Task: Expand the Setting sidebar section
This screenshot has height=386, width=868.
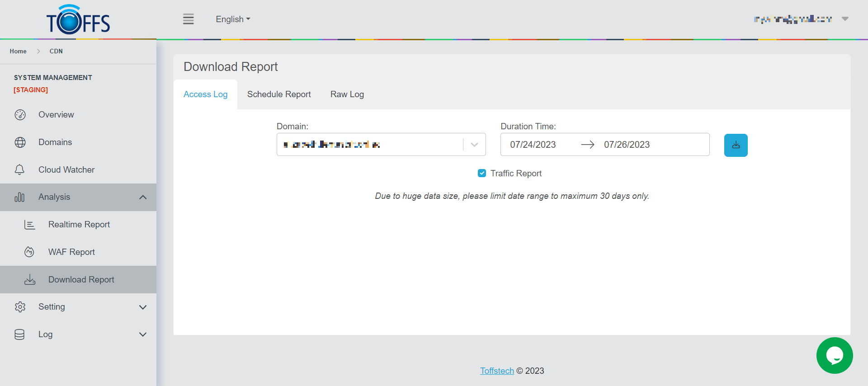Action: [143, 307]
